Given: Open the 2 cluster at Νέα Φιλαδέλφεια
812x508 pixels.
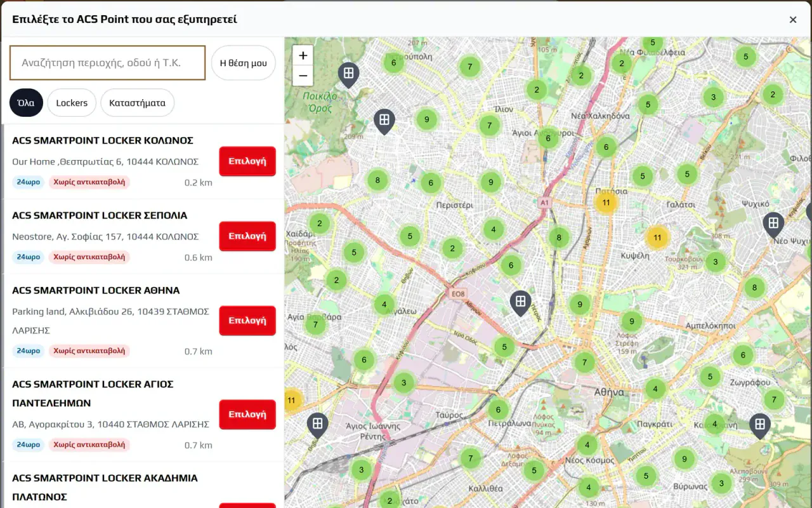Looking at the screenshot, I should click(x=622, y=63).
